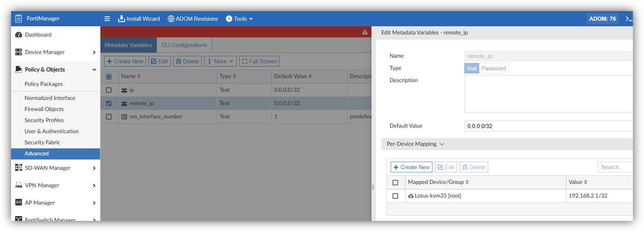Click the ip row device-mapping icon
The height and width of the screenshot is (232, 644).
pos(124,90)
